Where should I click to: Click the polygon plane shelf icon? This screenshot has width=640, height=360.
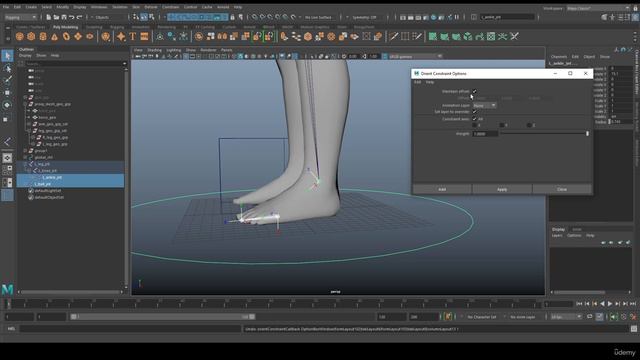click(78, 37)
